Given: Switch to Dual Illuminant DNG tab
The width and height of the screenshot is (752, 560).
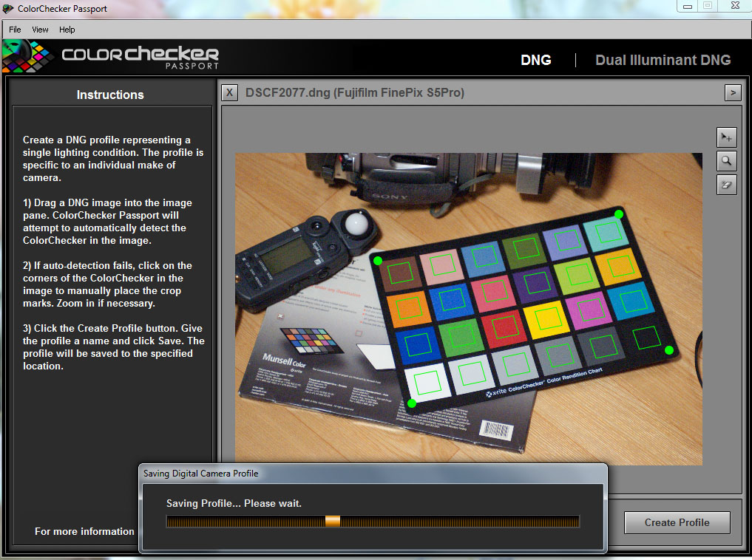Looking at the screenshot, I should 663,60.
